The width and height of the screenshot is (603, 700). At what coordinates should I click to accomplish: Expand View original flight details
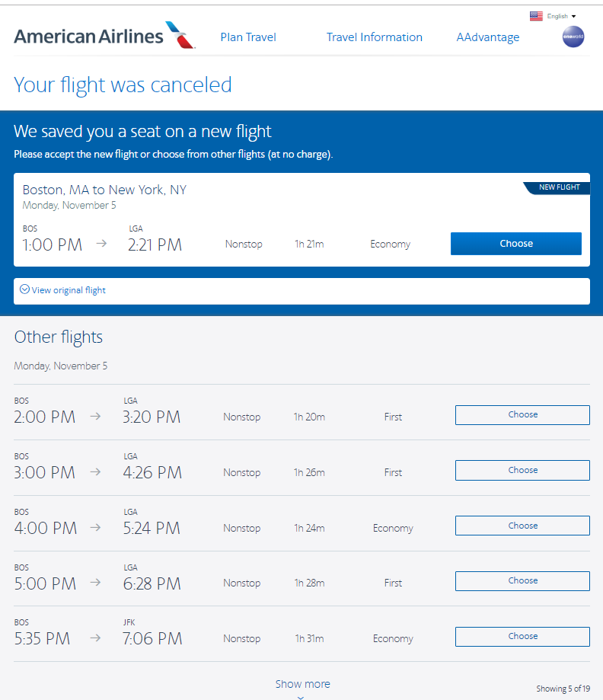pyautogui.click(x=68, y=290)
